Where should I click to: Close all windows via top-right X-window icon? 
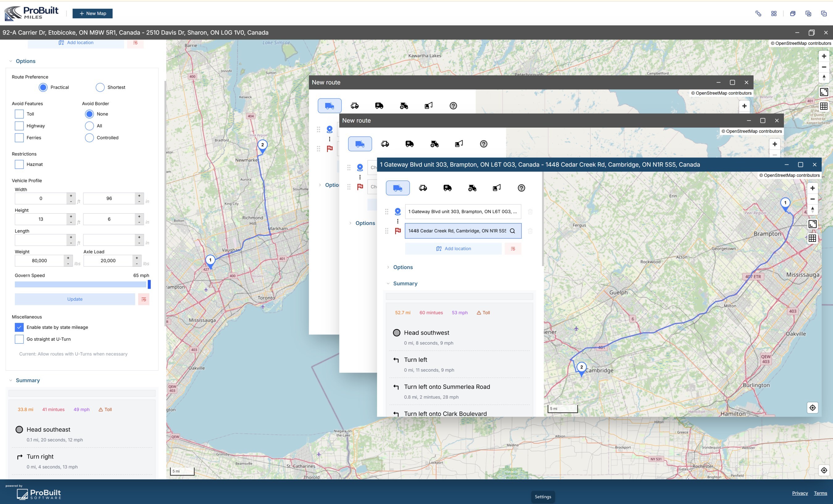click(808, 14)
